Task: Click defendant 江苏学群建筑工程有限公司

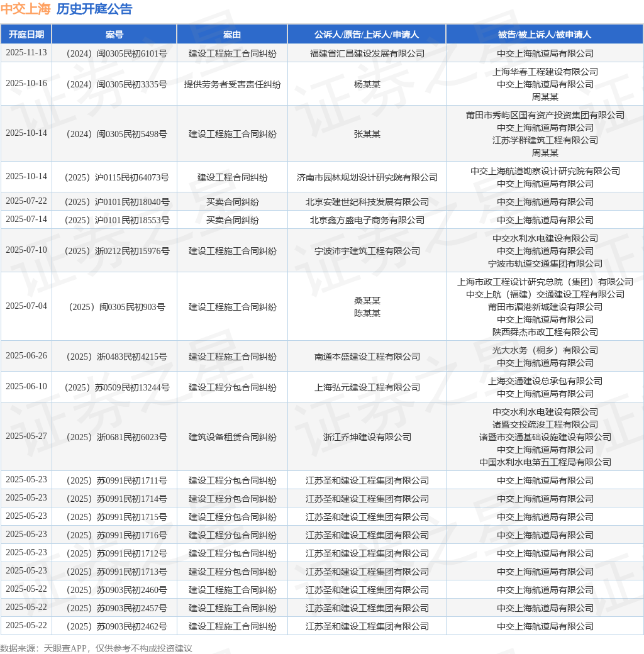Action: click(545, 140)
